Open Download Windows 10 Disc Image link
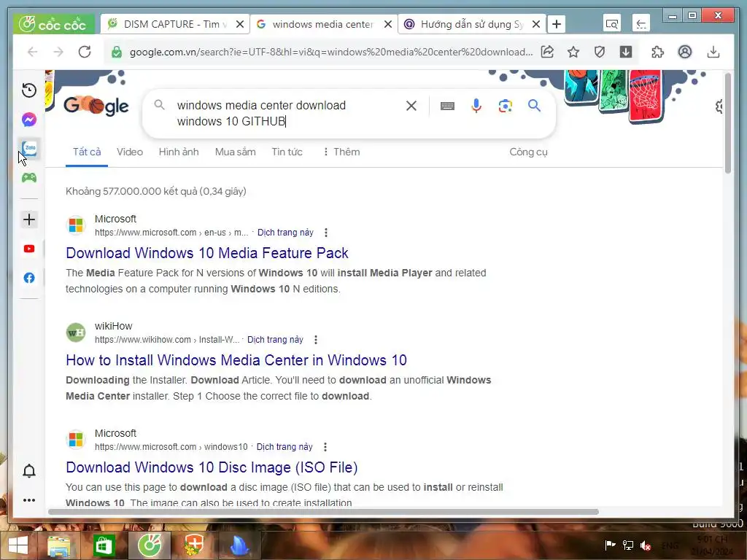Image resolution: width=747 pixels, height=560 pixels. click(212, 467)
